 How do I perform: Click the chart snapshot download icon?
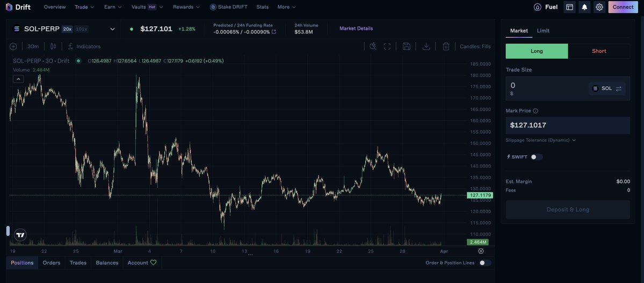click(x=426, y=46)
